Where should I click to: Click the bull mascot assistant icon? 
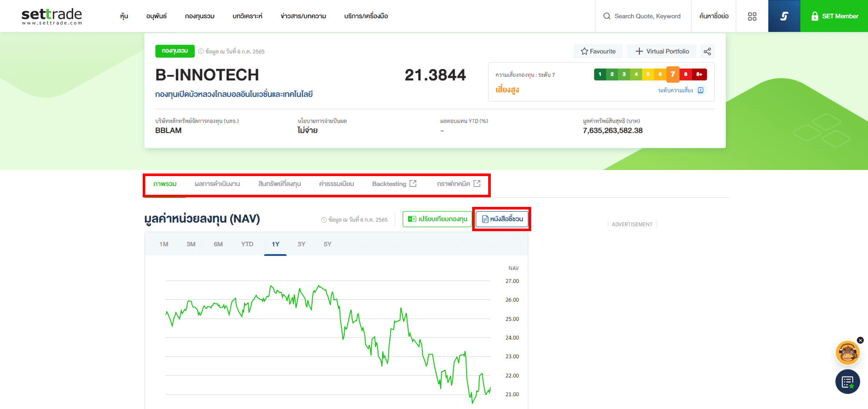click(x=847, y=353)
